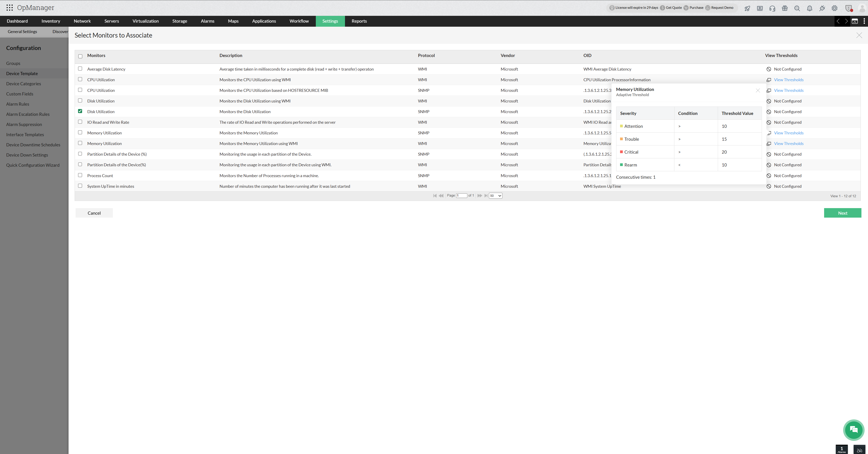Open Alarm Escalation Rules in sidebar
The height and width of the screenshot is (454, 868).
pyautogui.click(x=28, y=114)
